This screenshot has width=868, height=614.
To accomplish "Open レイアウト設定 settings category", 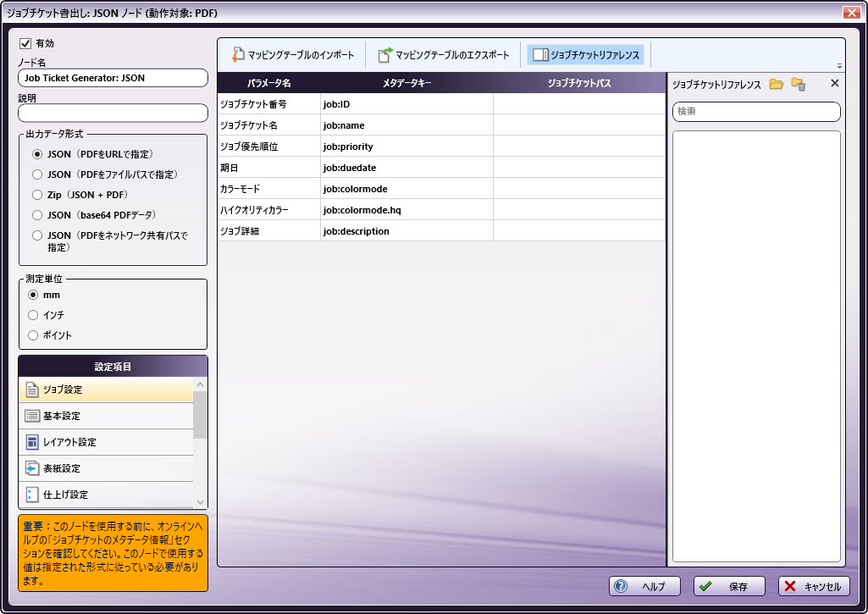I will tap(106, 442).
